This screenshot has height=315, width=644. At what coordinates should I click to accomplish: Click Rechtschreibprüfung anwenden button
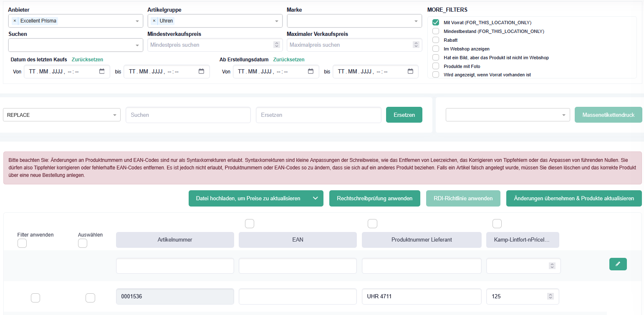pos(374,199)
